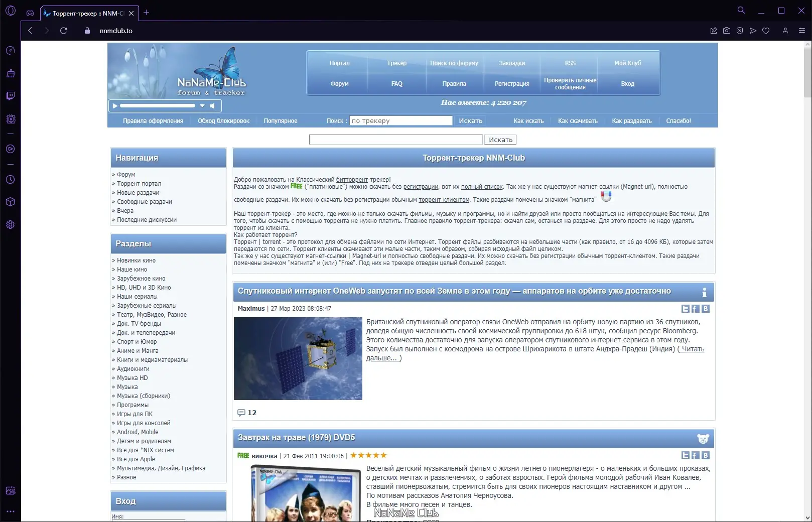Reload the nnmclub.to page
This screenshot has width=812, height=522.
(x=63, y=31)
